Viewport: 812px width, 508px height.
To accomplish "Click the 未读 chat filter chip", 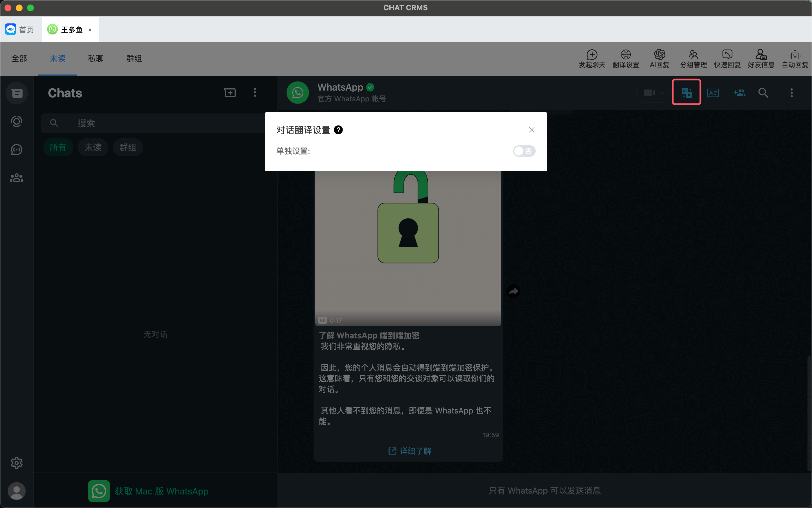I will 93,148.
